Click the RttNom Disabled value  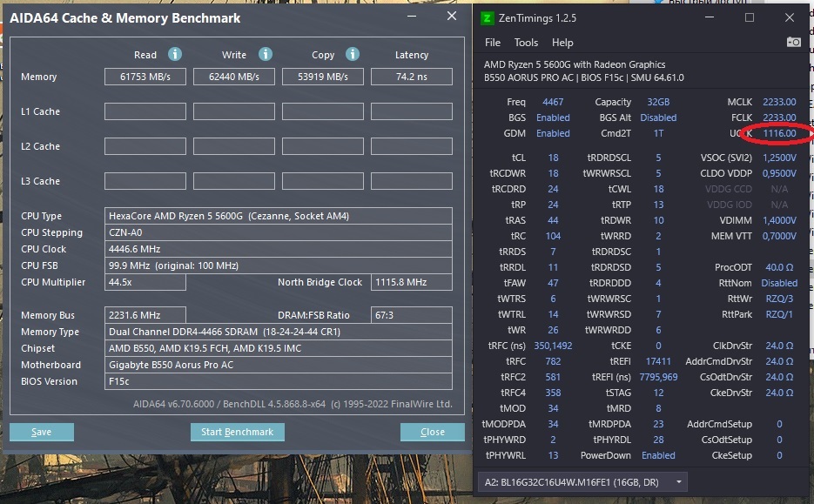pyautogui.click(x=779, y=284)
